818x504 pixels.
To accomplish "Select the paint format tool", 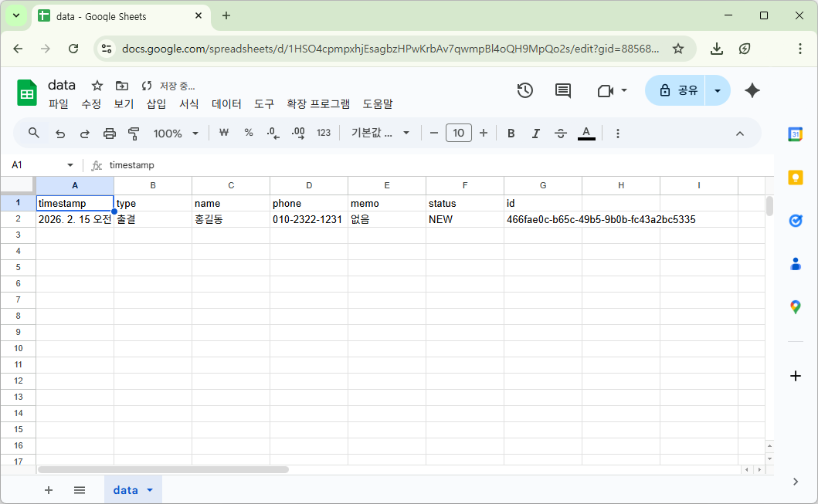I will point(134,133).
